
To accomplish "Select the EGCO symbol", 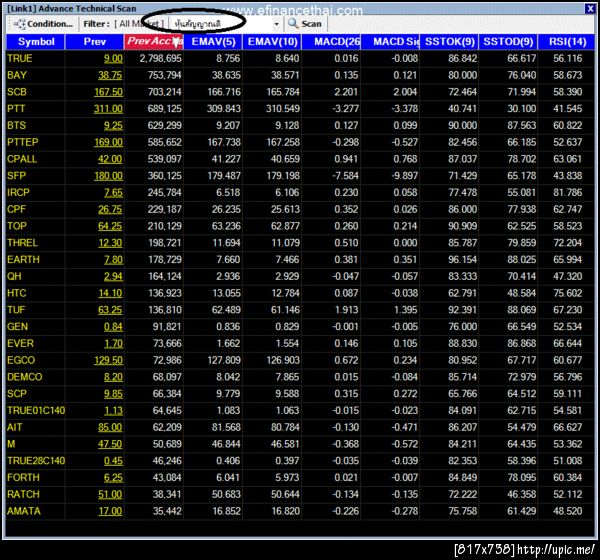I will pos(21,360).
